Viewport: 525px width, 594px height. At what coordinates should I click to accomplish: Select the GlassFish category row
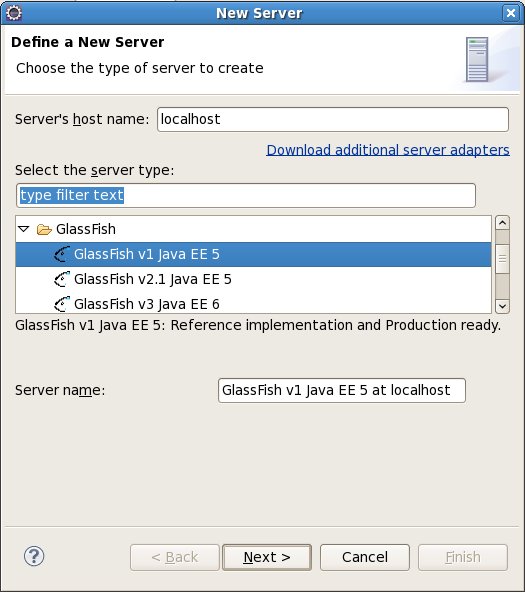point(253,229)
